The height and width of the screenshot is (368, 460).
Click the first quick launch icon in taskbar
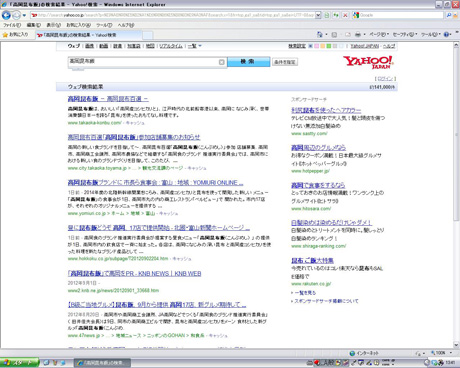point(46,363)
